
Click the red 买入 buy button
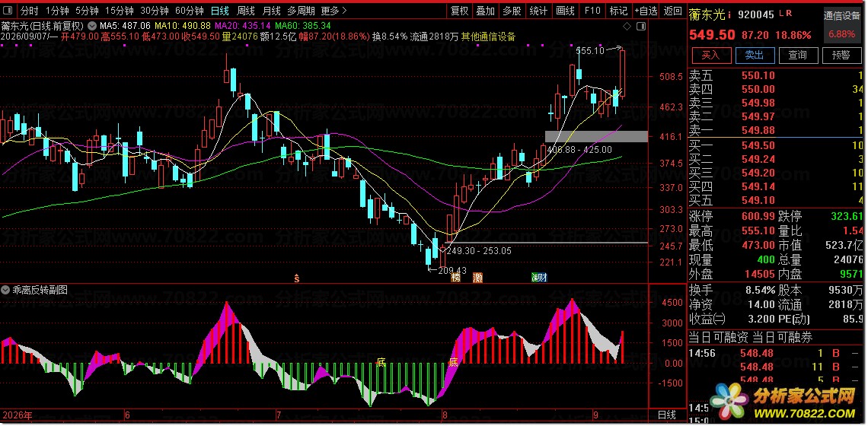711,55
